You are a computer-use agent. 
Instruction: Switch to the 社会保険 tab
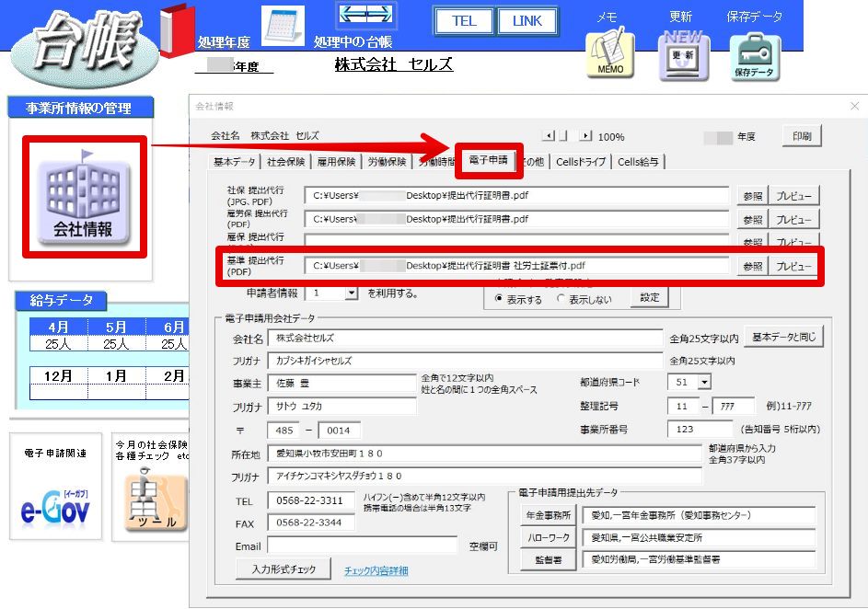coord(285,162)
